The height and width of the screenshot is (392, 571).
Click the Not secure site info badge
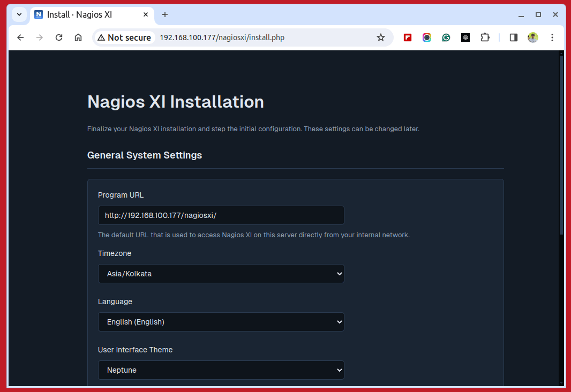(x=124, y=37)
